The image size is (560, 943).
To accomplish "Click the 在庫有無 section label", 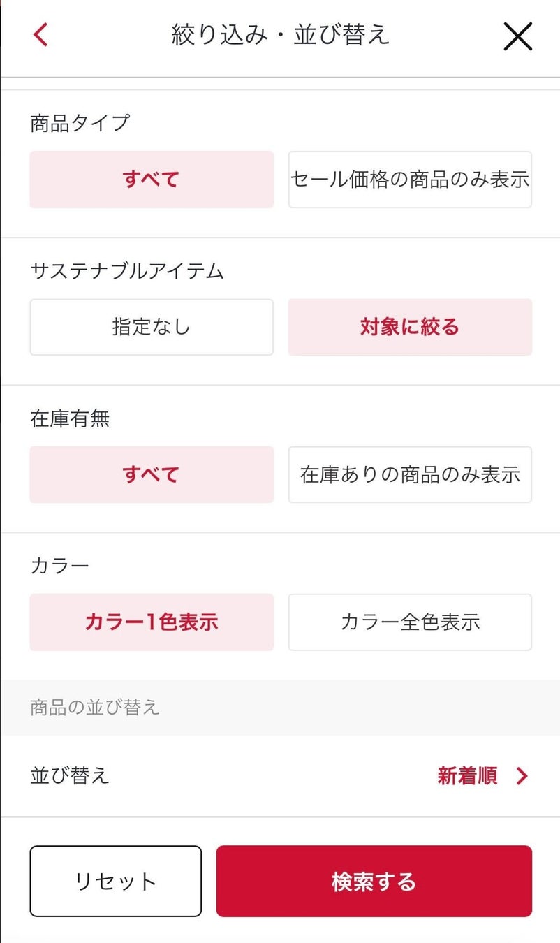I will (x=70, y=418).
